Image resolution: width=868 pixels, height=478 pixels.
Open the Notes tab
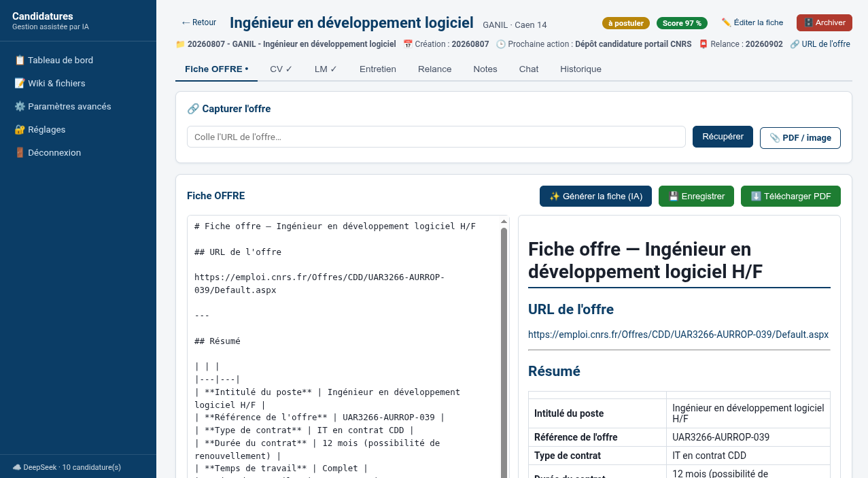(485, 69)
